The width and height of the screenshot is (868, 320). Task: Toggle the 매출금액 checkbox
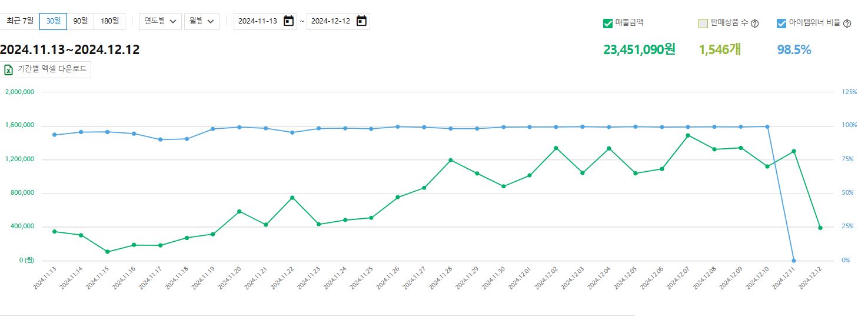click(608, 24)
